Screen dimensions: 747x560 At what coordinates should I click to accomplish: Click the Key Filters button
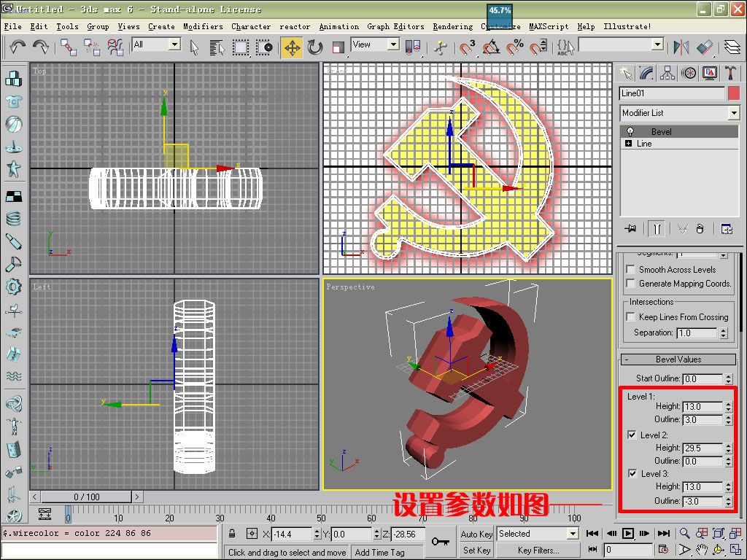pos(538,551)
